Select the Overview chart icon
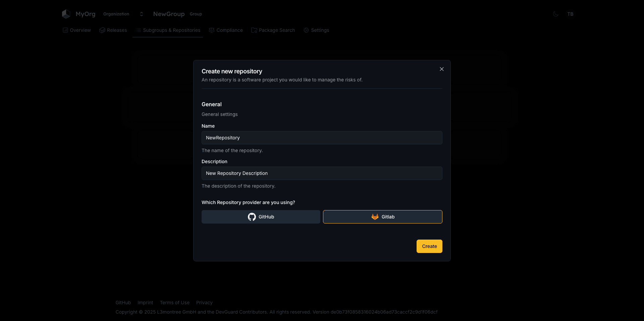Image resolution: width=644 pixels, height=321 pixels. [x=65, y=30]
